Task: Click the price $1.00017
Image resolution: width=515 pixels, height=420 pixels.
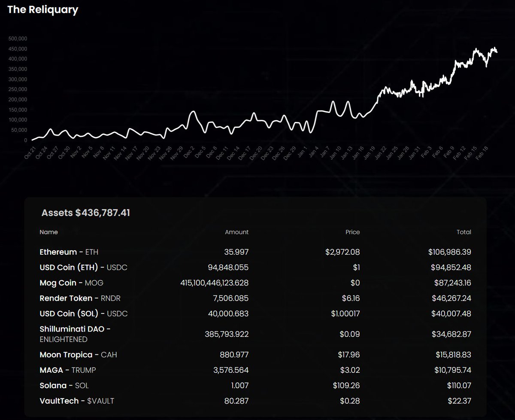Action: tap(345, 313)
